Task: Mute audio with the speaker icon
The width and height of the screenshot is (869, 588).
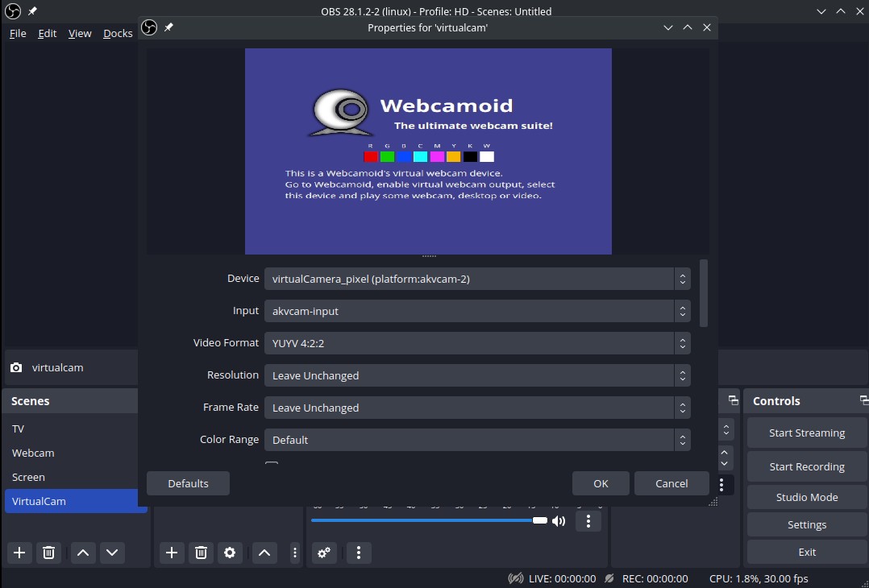Action: tap(559, 521)
